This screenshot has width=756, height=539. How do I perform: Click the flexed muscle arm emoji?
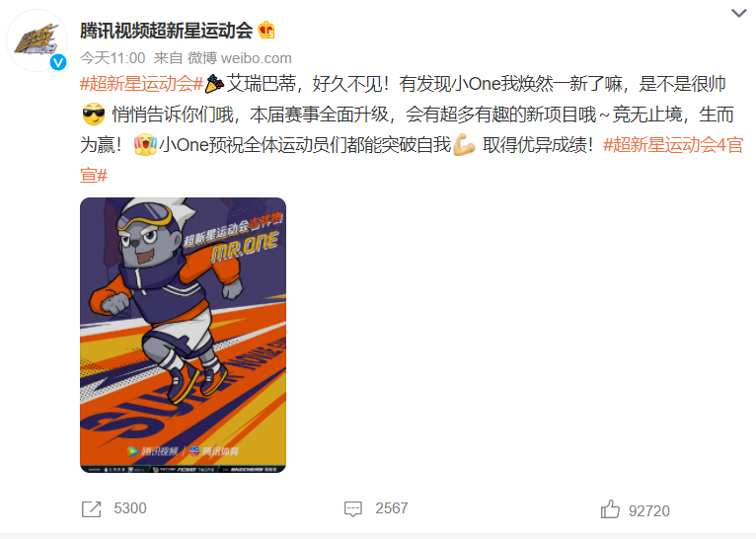464,145
